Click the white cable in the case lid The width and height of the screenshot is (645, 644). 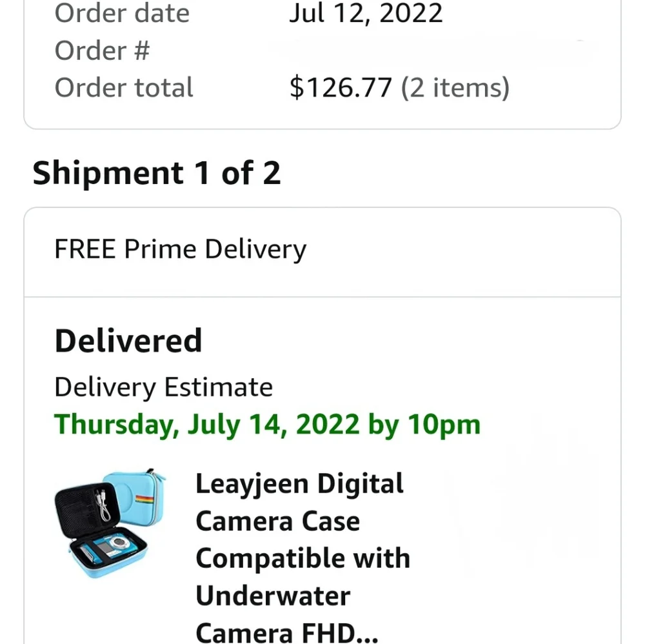pos(102,505)
